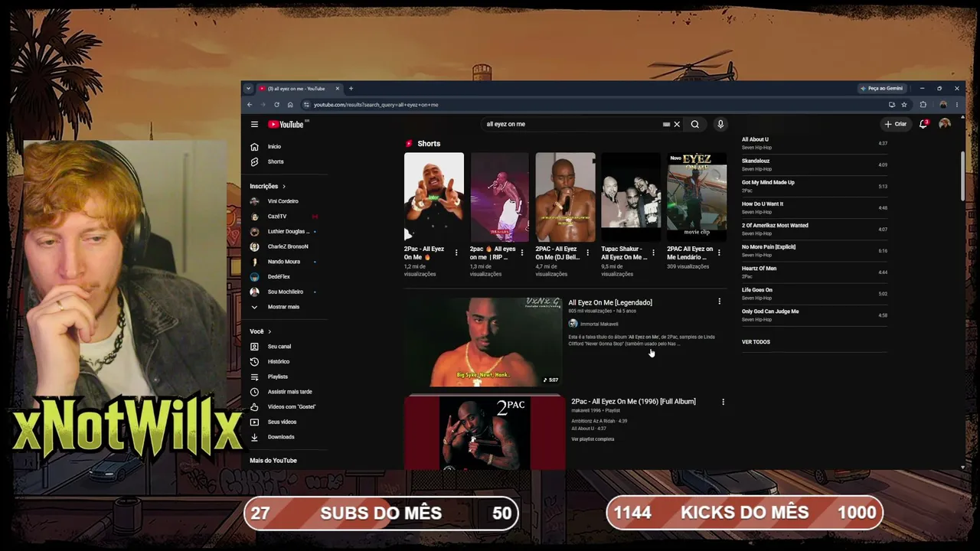Image resolution: width=980 pixels, height=551 pixels.
Task: Click the 'Peça ao Gemini' button
Action: click(881, 89)
